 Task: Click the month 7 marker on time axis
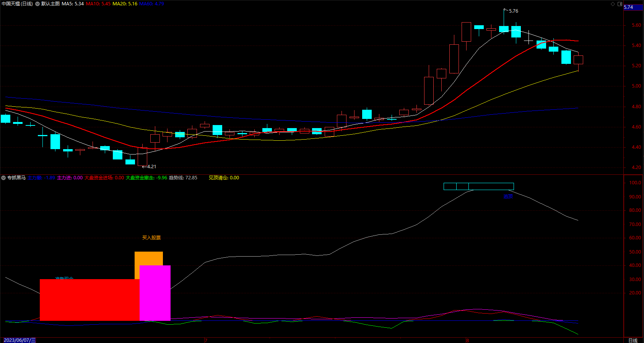click(206, 340)
